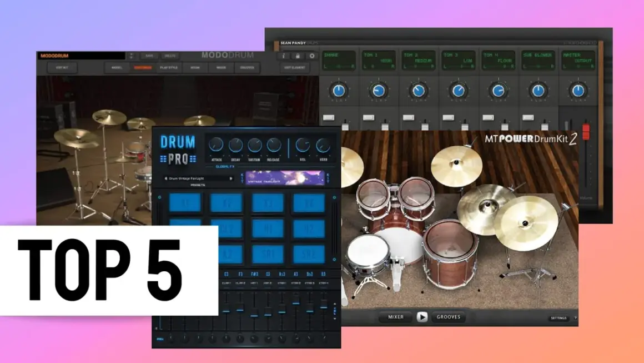Toggle the white button on Tom 4 channel
This screenshot has height=363, width=644.
click(x=488, y=118)
